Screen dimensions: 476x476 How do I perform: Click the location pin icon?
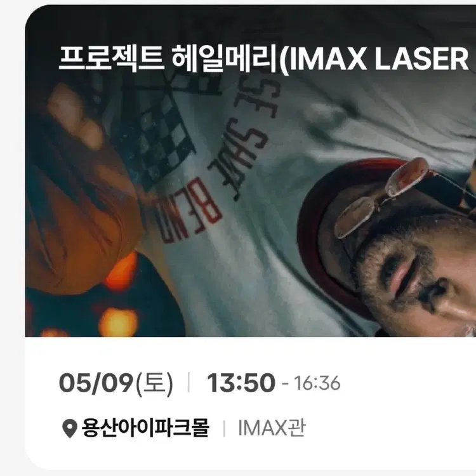click(x=69, y=428)
